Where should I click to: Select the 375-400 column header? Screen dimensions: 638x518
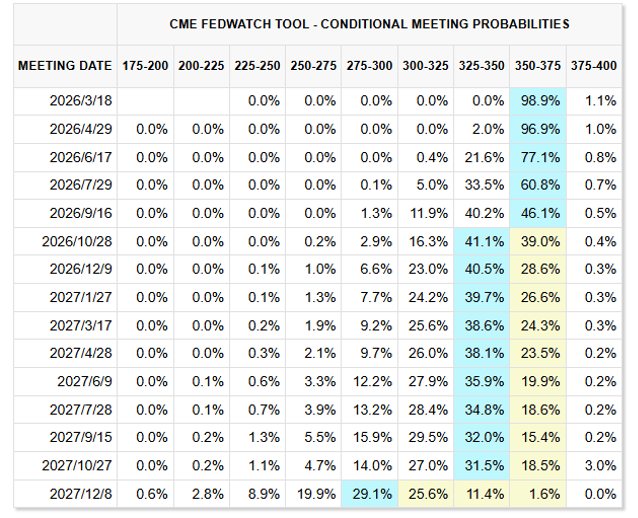594,65
